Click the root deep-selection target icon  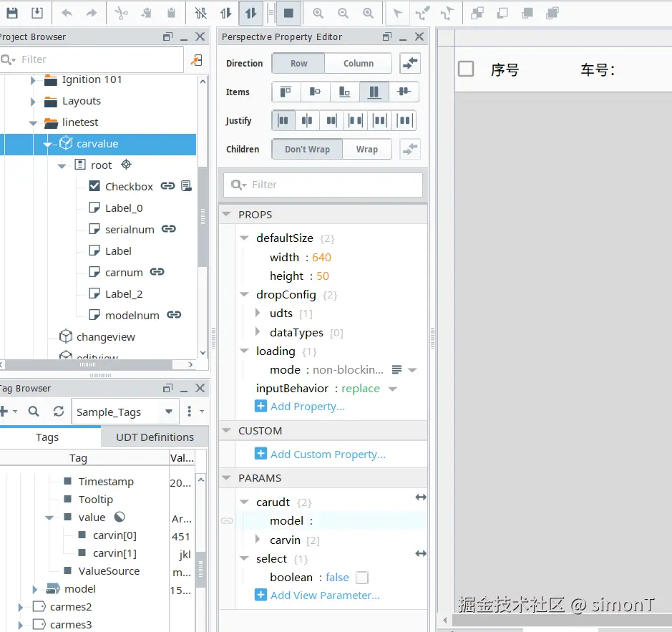126,164
